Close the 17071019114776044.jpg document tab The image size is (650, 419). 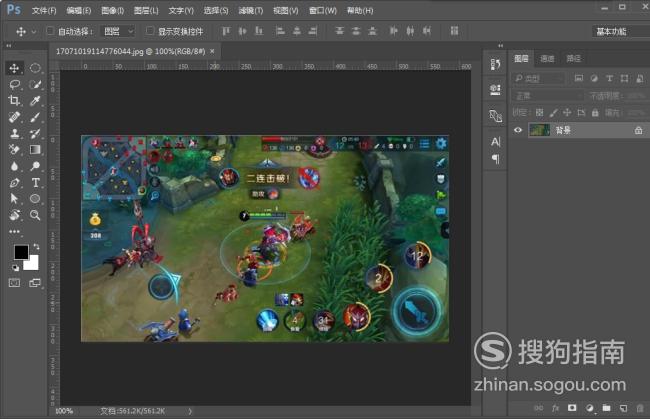point(212,51)
